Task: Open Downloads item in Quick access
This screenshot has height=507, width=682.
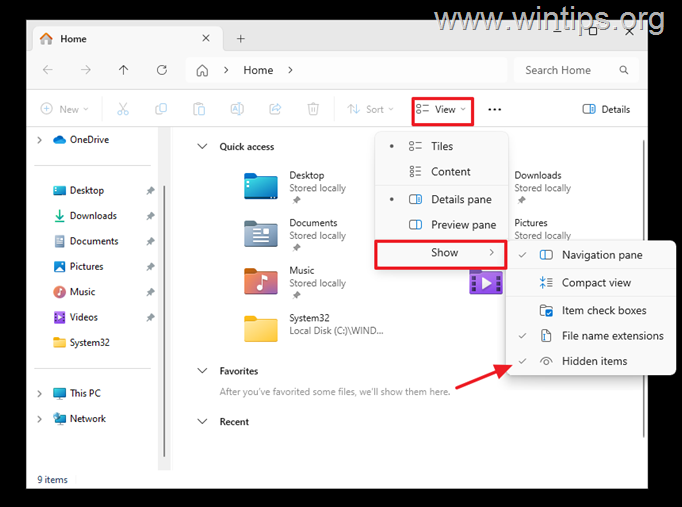Action: (x=542, y=187)
